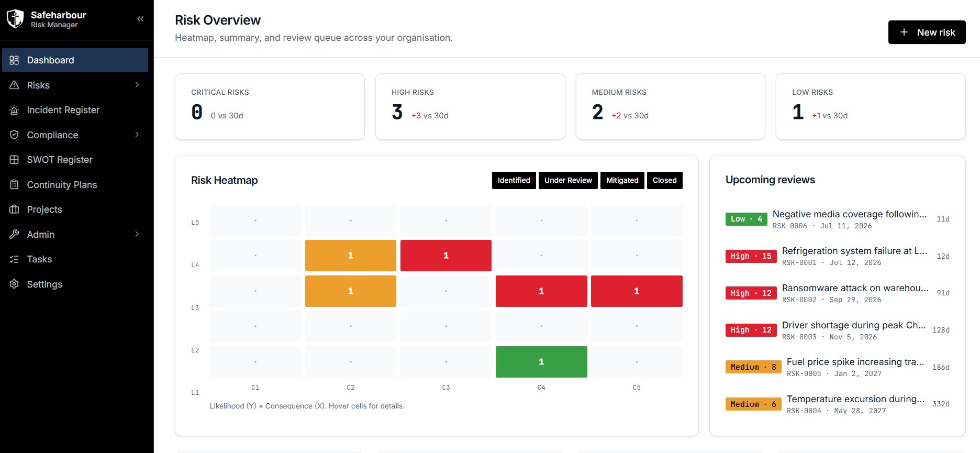Click the High · 15 severity badge

(751, 256)
